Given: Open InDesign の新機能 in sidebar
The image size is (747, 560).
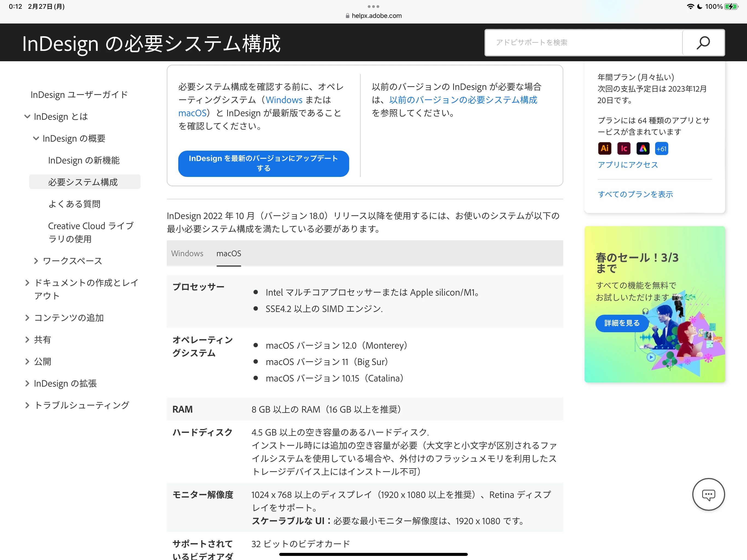Looking at the screenshot, I should pos(84,161).
